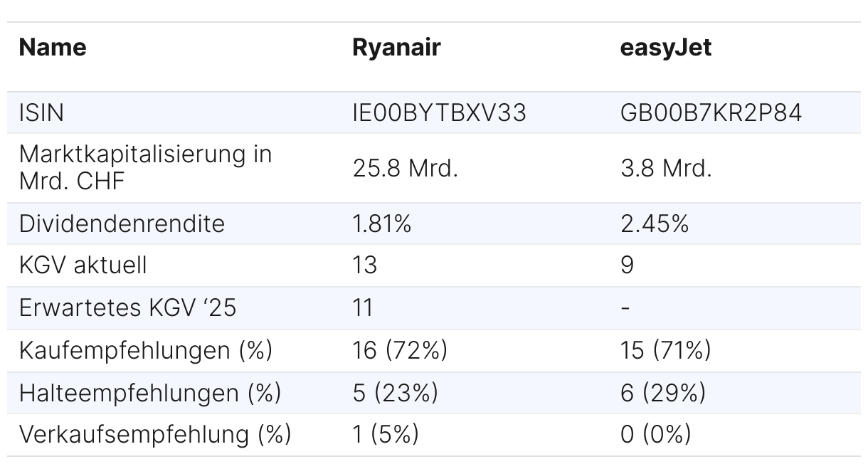868x464 pixels.
Task: Select the ISIN row label
Action: click(41, 112)
